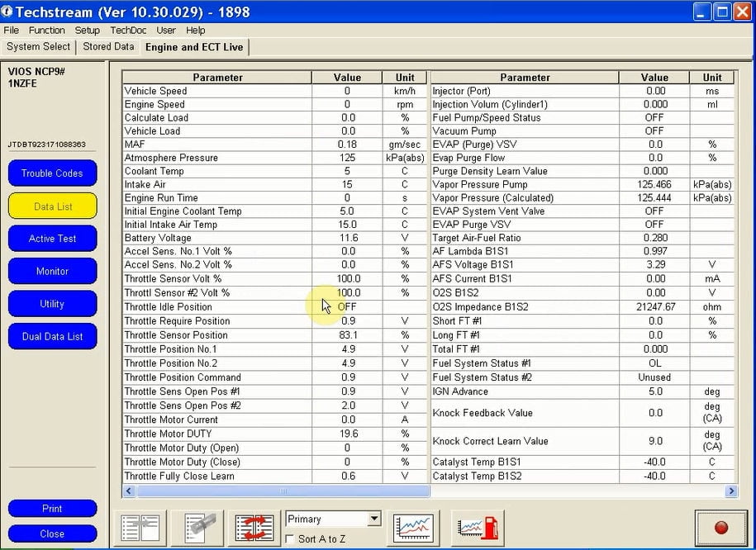Open the Help menu
This screenshot has width=756, height=550.
tap(195, 31)
